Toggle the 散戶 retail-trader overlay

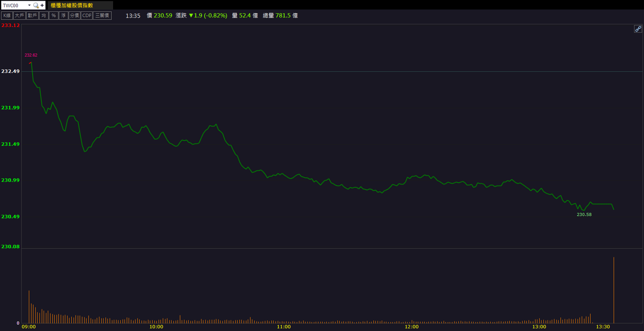click(32, 16)
